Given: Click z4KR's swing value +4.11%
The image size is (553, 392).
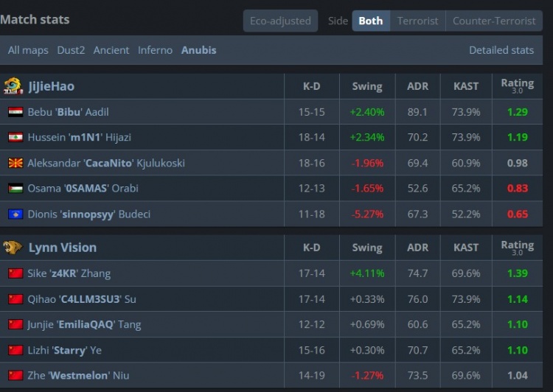Looking at the screenshot, I should [x=367, y=273].
